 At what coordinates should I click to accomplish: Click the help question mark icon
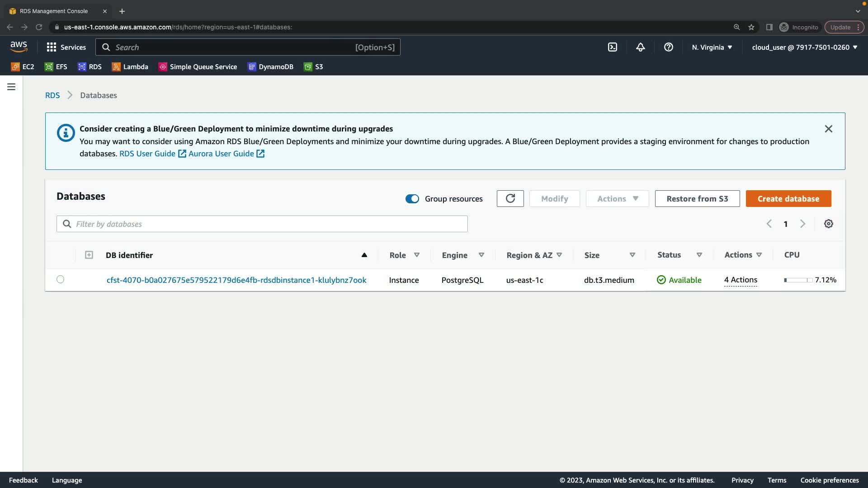tap(668, 47)
